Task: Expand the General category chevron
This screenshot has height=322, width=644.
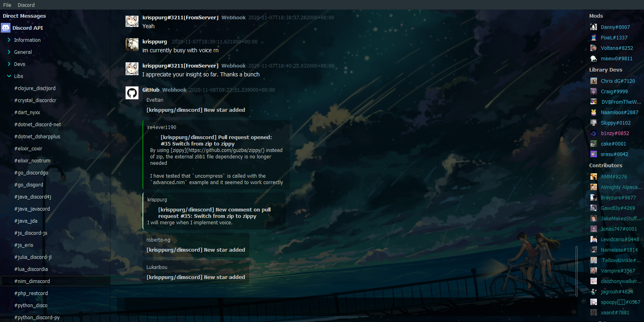Action: [x=9, y=52]
